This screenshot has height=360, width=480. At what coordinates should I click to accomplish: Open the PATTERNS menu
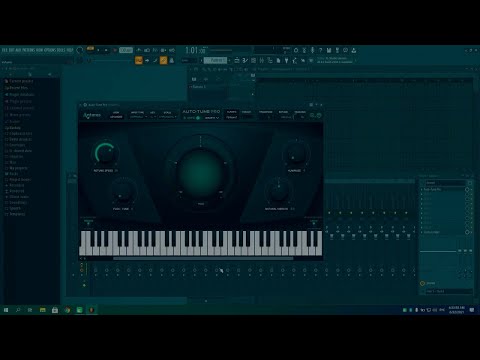point(28,50)
